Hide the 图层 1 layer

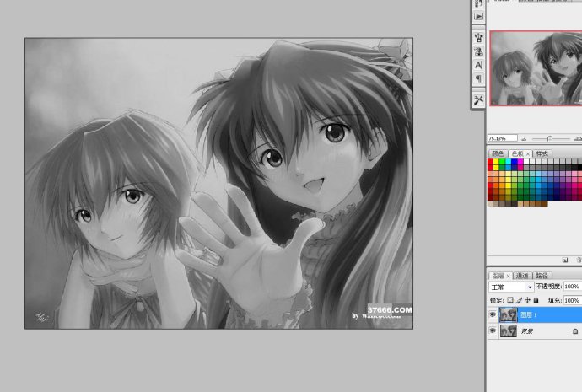tap(493, 314)
